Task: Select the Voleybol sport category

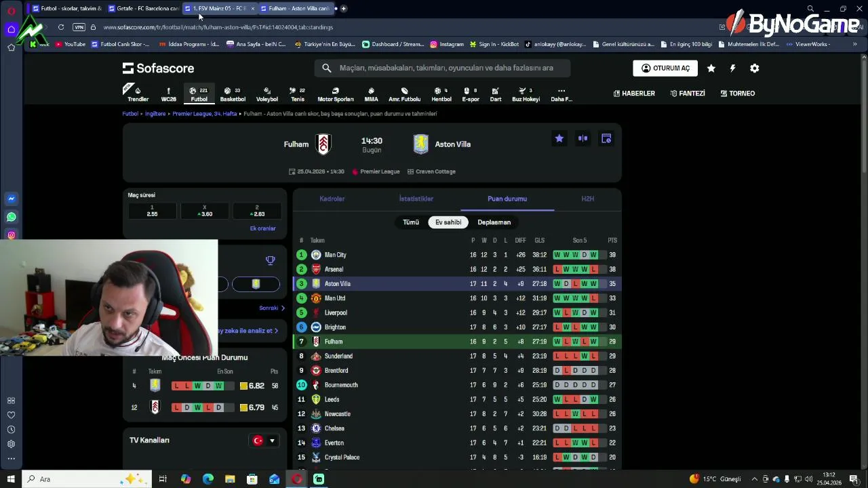Action: pos(267,94)
